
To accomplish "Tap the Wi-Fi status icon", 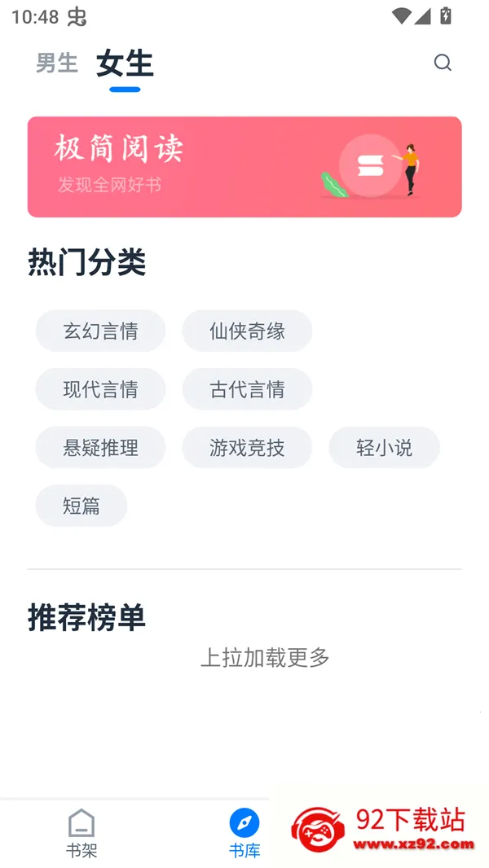I will click(x=401, y=15).
